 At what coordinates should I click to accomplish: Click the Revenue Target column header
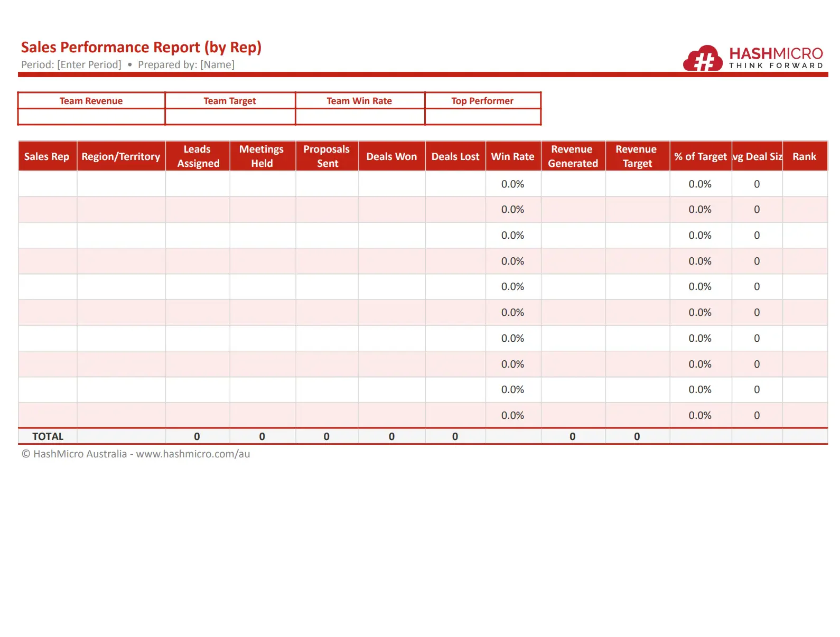pyautogui.click(x=637, y=156)
